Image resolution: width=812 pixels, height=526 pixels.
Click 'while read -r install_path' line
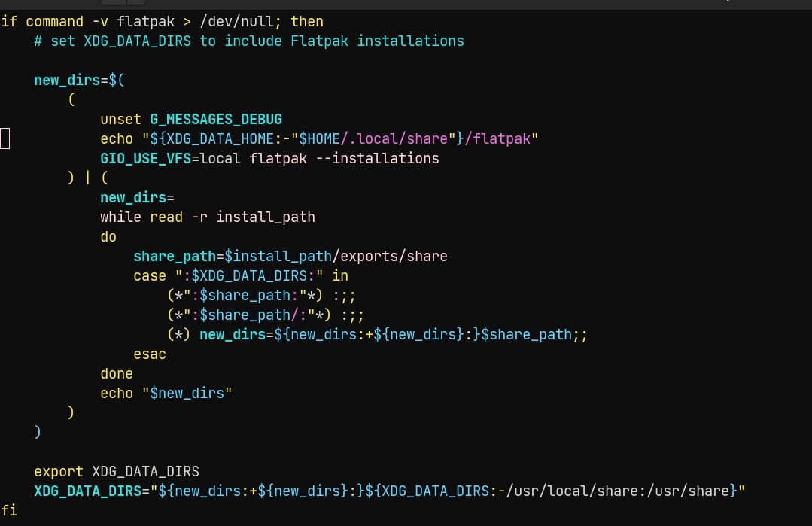(x=208, y=217)
